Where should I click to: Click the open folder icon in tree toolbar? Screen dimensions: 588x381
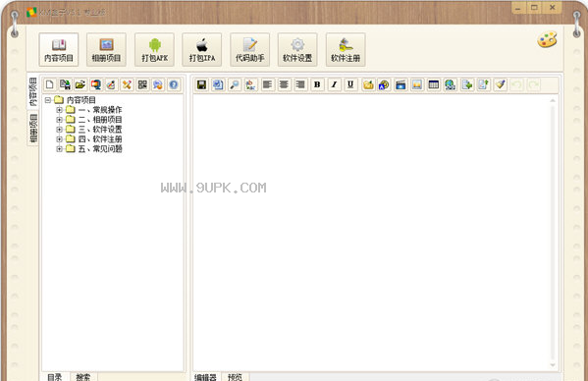coord(80,84)
